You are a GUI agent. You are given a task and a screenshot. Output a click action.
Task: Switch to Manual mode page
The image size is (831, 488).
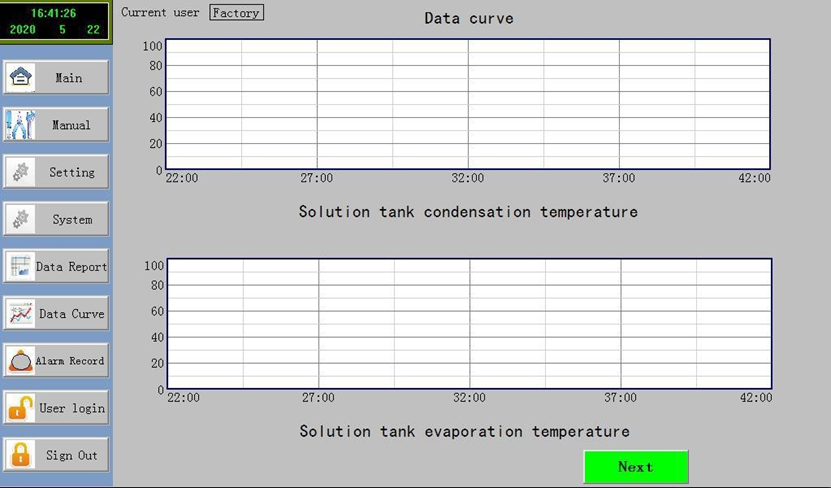(x=56, y=125)
